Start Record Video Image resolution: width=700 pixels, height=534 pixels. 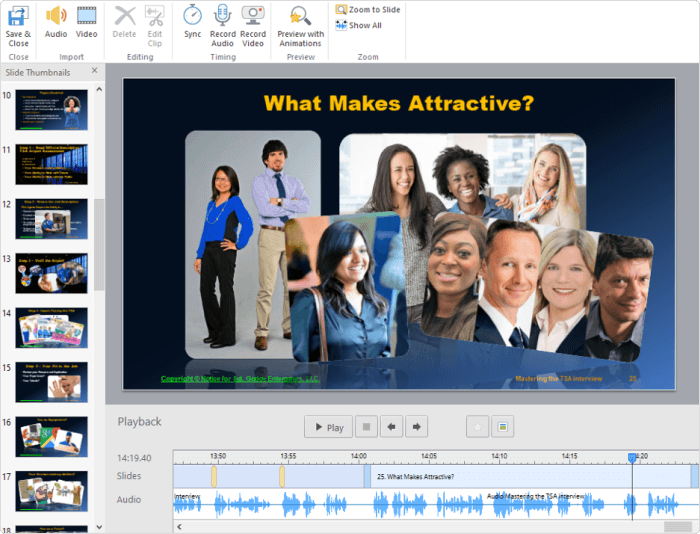pos(253,26)
